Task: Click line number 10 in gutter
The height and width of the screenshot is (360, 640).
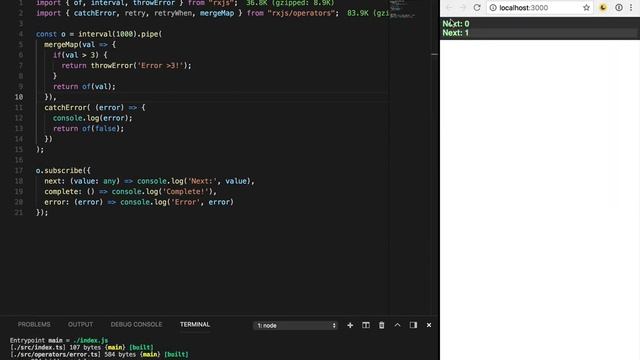Action: (x=19, y=97)
